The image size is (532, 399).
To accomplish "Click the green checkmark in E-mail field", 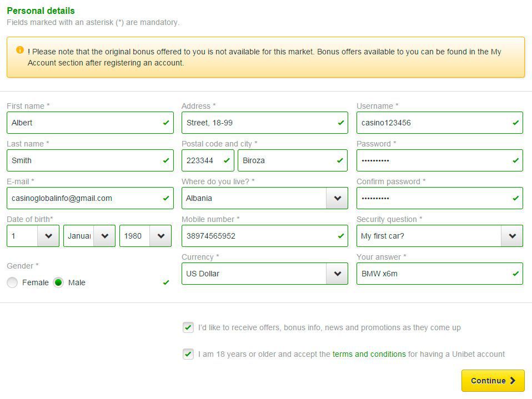I will pos(165,198).
